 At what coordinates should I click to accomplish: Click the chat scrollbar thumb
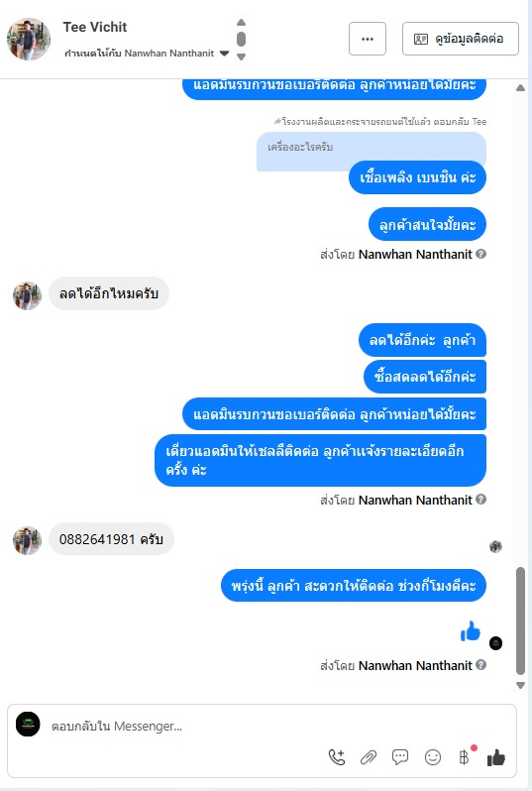tap(520, 621)
